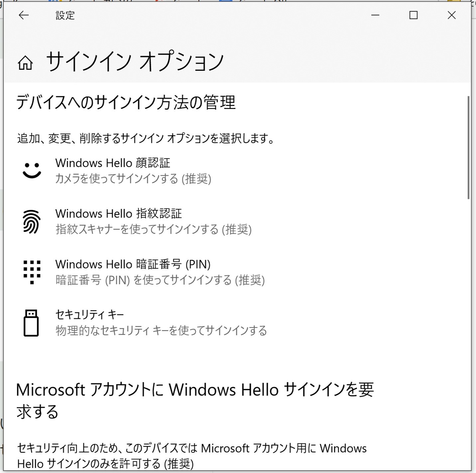Select the 指紋スキャナーを使ってサインインする description
The image size is (476, 473).
coord(153,230)
